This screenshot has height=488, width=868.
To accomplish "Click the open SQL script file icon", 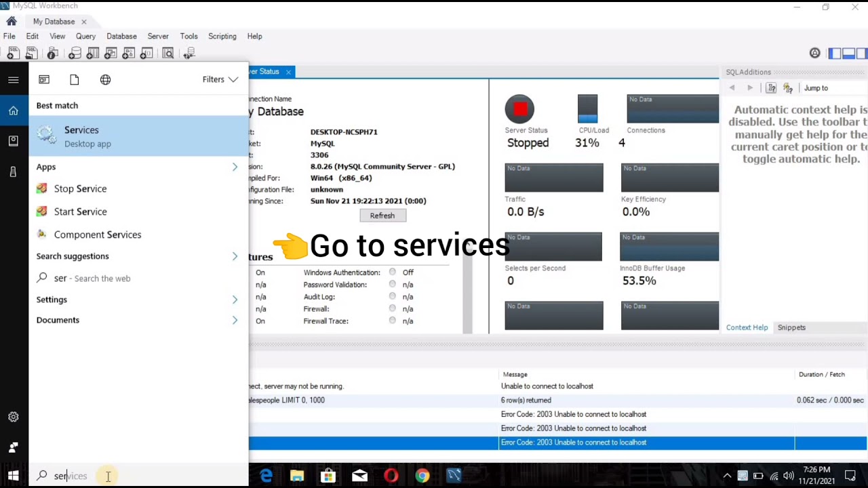I will click(31, 54).
